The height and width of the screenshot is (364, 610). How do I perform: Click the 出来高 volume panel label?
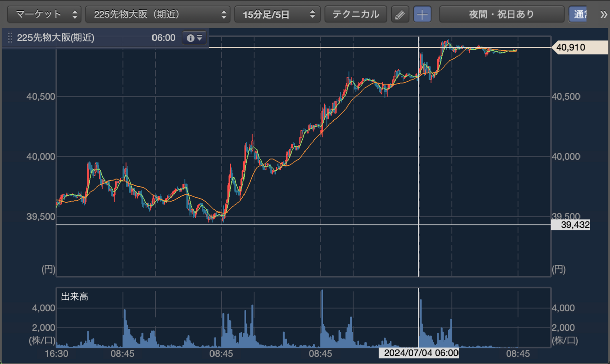pyautogui.click(x=74, y=296)
